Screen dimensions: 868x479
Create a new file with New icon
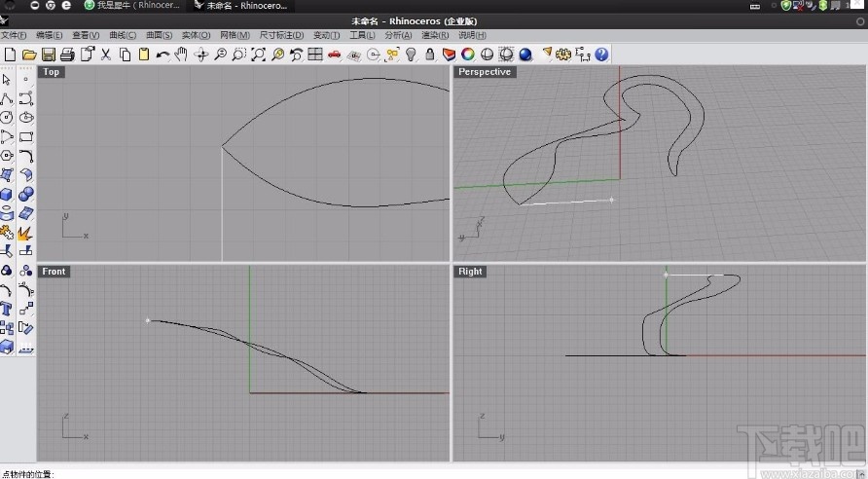(10, 55)
